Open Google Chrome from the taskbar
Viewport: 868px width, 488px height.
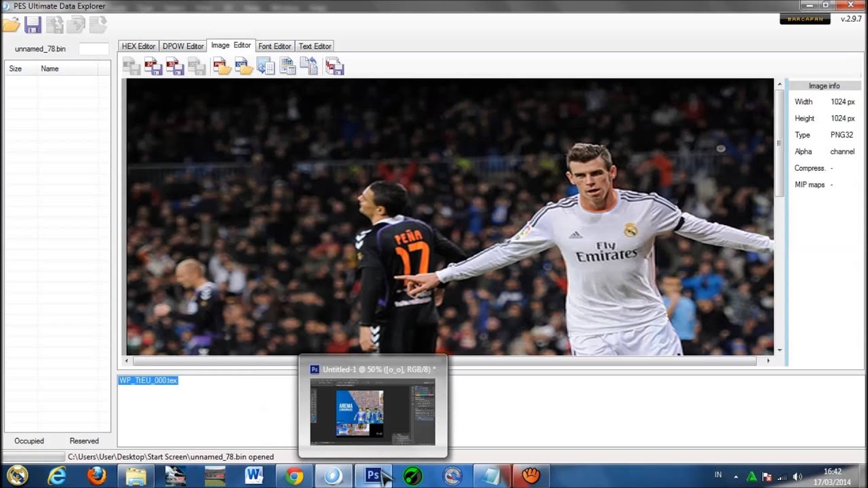click(294, 476)
